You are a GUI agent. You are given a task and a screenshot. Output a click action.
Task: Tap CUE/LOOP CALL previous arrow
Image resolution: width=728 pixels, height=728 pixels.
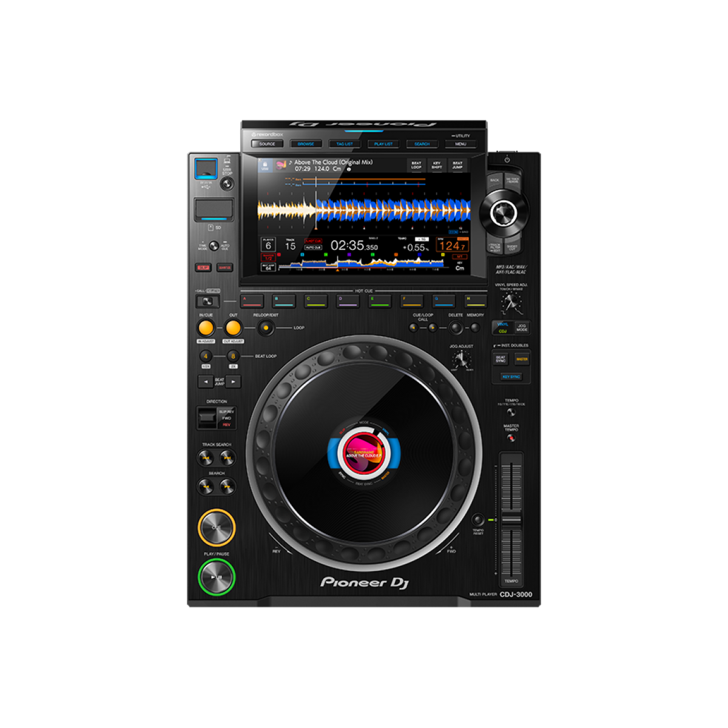click(414, 328)
